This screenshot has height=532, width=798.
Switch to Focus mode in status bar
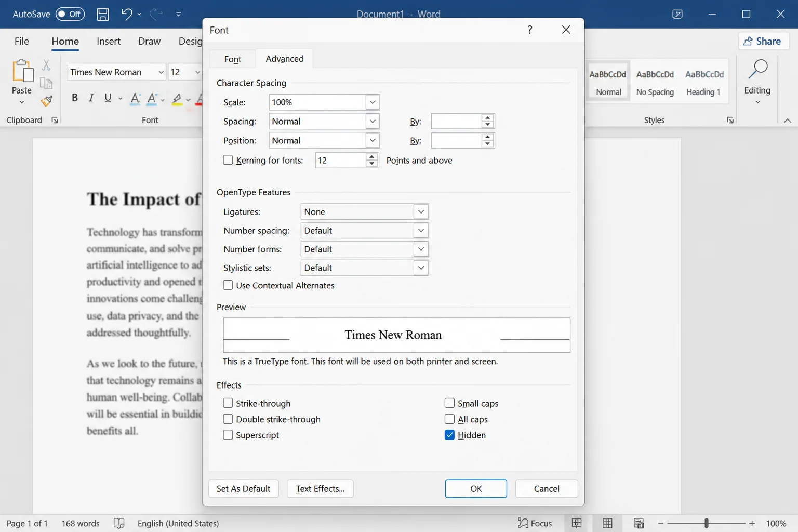point(535,523)
